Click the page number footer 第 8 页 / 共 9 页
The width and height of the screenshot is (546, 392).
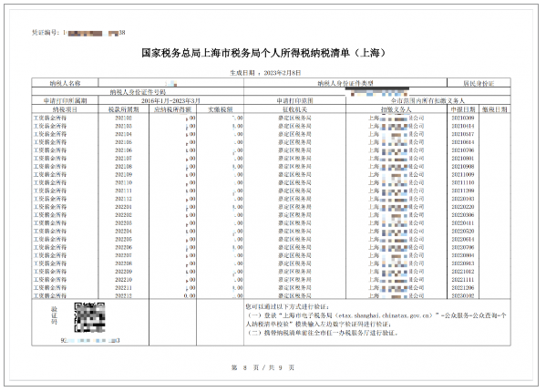pos(263,367)
